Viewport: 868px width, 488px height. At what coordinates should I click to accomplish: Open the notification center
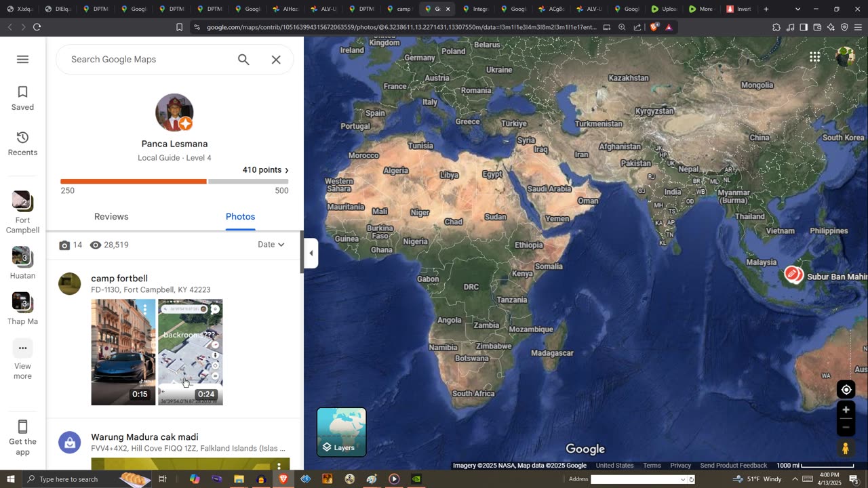(x=854, y=479)
